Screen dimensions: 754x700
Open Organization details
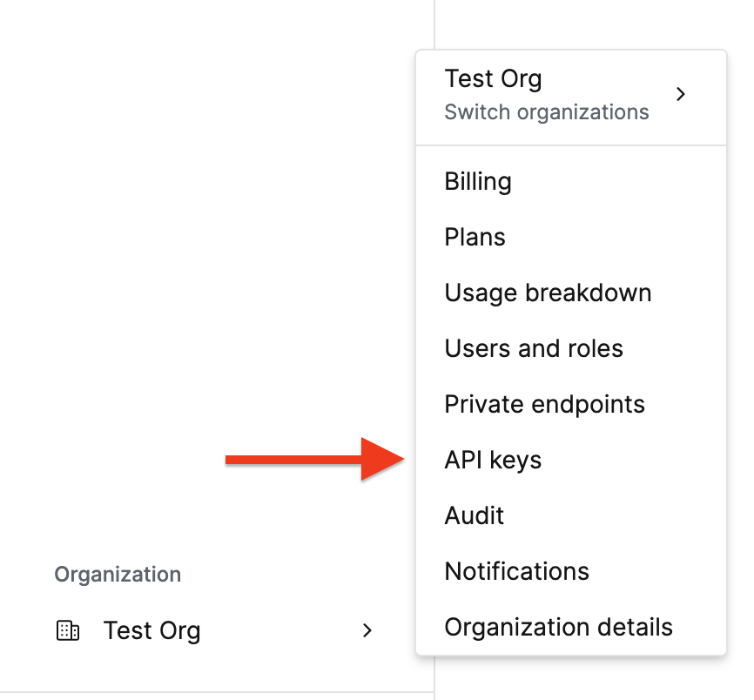coord(558,628)
